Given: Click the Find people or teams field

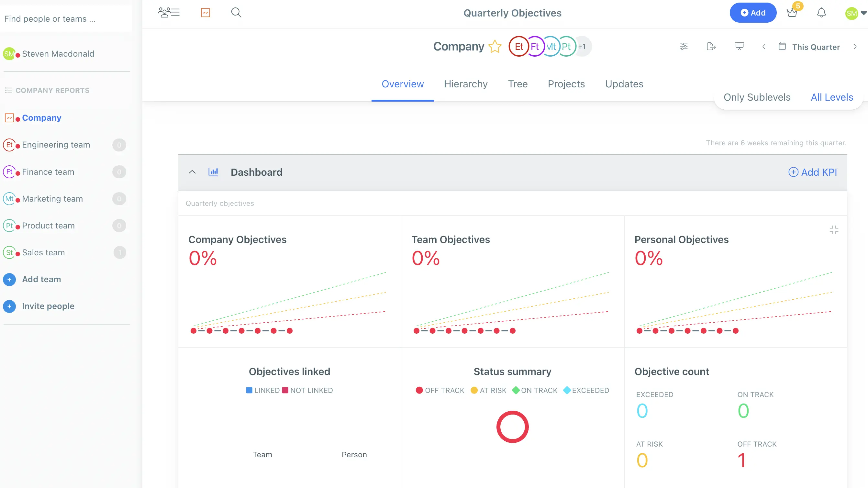Looking at the screenshot, I should click(66, 19).
